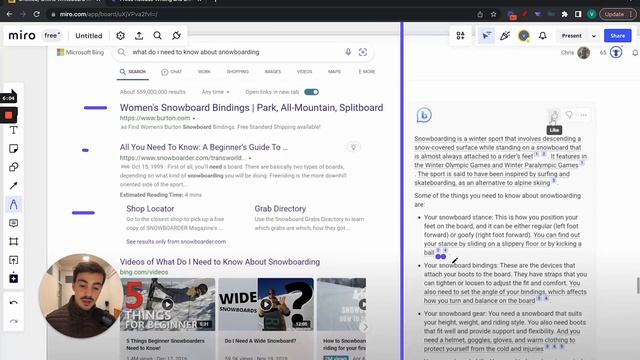Open the Any time filter dropdown
Viewport: 640px width, 360px height.
tap(216, 92)
